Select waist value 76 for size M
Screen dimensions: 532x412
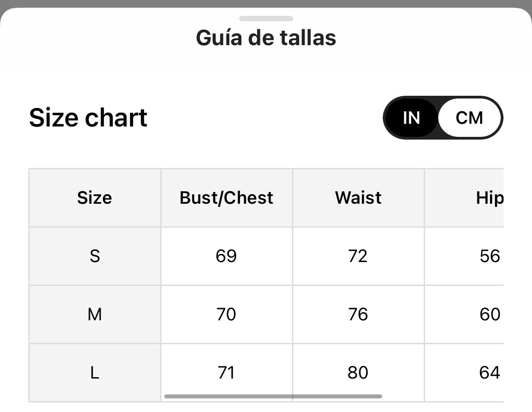(x=358, y=314)
